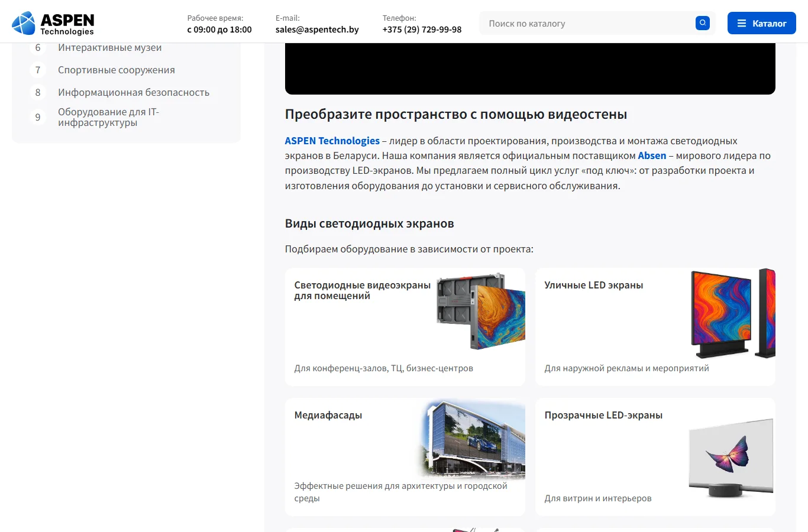
Task: Click the media facade building image
Action: pos(473,437)
